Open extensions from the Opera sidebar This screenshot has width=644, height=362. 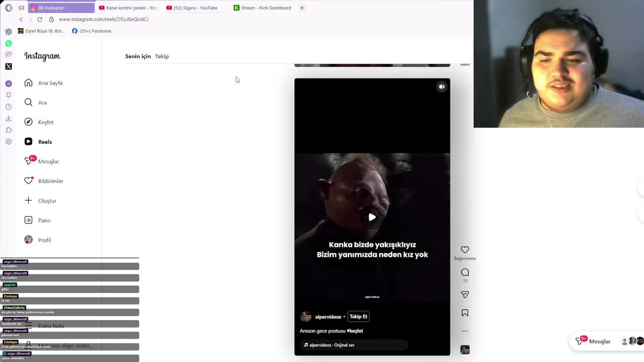pos(9,130)
